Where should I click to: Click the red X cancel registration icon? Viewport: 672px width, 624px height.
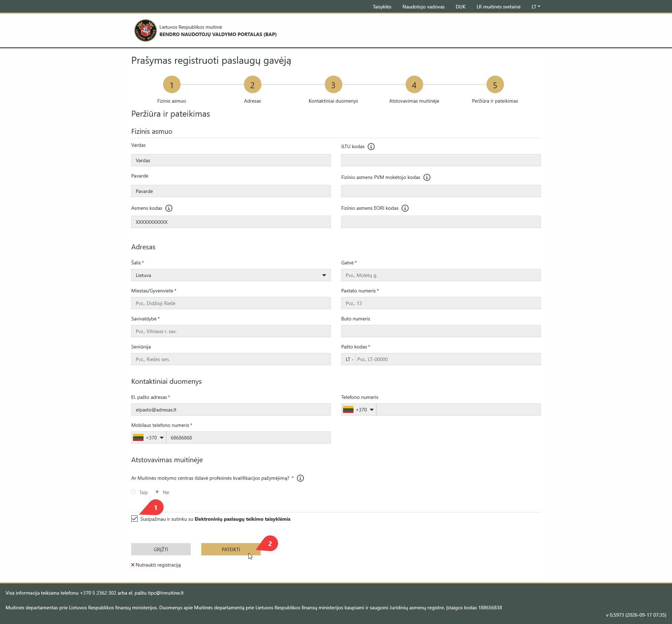click(133, 565)
